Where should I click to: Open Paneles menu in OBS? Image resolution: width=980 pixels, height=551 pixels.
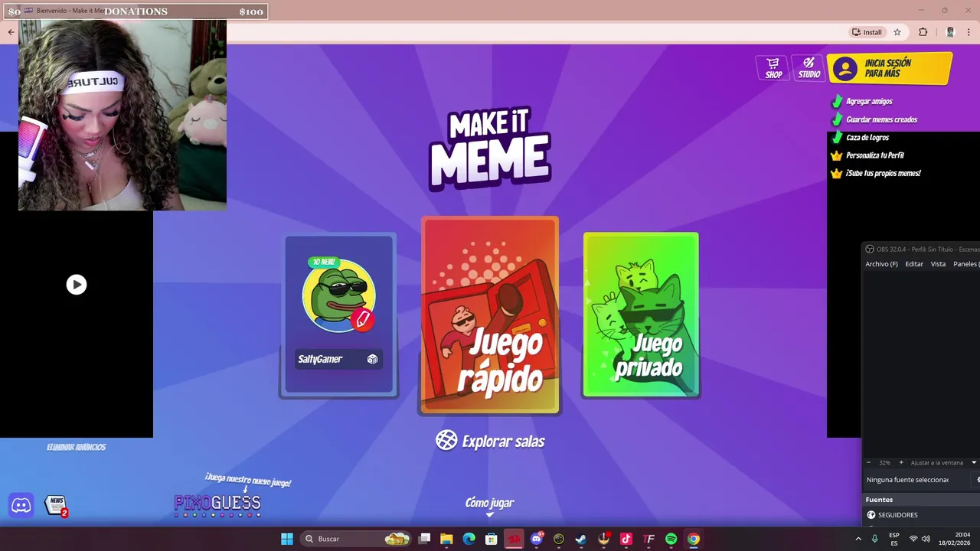point(966,264)
